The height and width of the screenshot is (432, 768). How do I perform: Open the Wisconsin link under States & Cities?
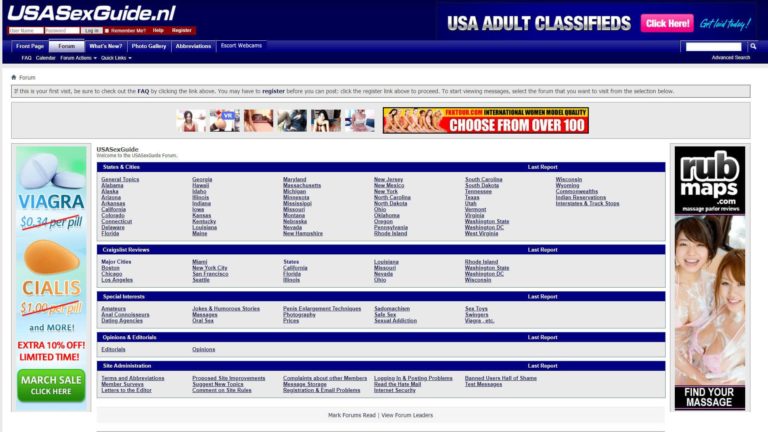(569, 179)
